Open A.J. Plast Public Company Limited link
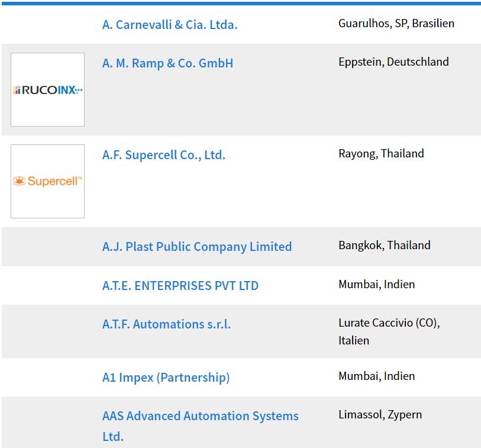The width and height of the screenshot is (481, 448). pos(197,247)
